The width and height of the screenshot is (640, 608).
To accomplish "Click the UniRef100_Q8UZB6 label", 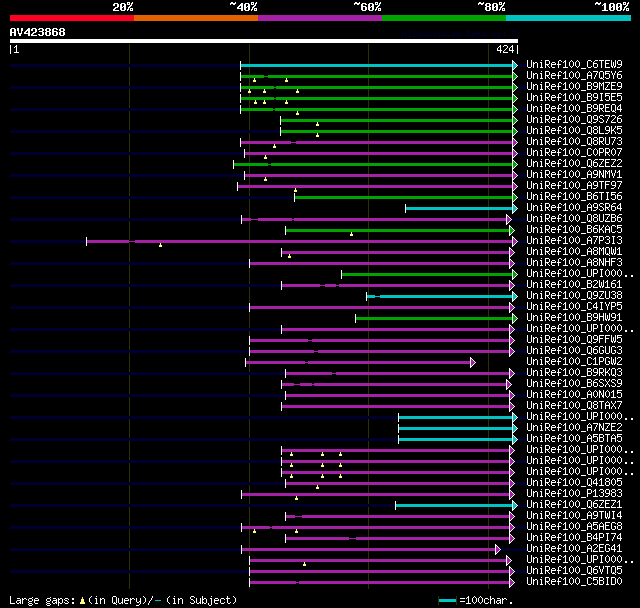I will click(x=574, y=219).
